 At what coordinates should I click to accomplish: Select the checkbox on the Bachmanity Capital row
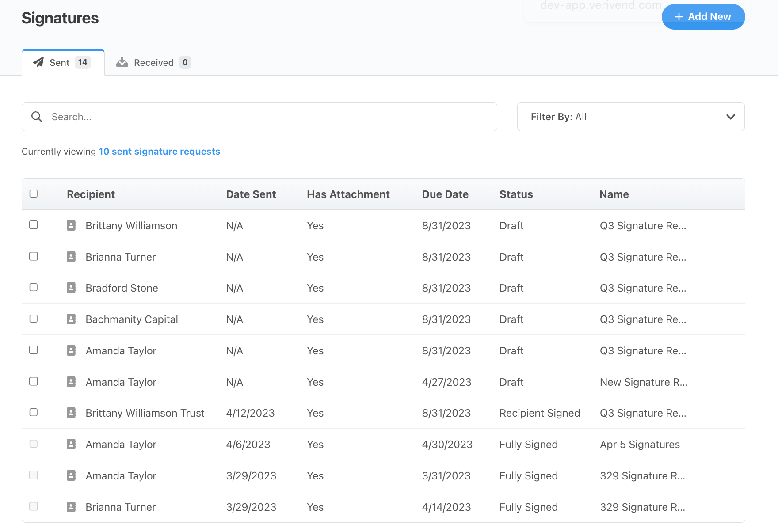tap(34, 319)
